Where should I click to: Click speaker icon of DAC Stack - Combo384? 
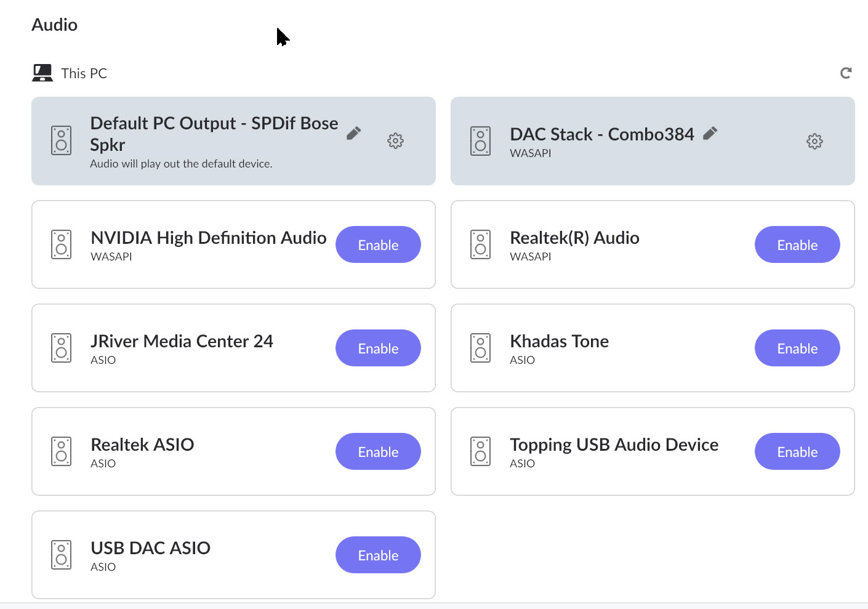[x=480, y=141]
